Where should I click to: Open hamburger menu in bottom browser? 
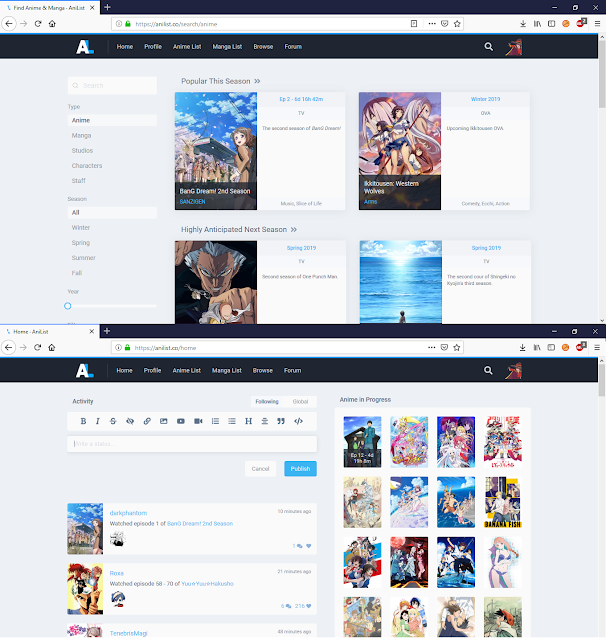[x=597, y=347]
